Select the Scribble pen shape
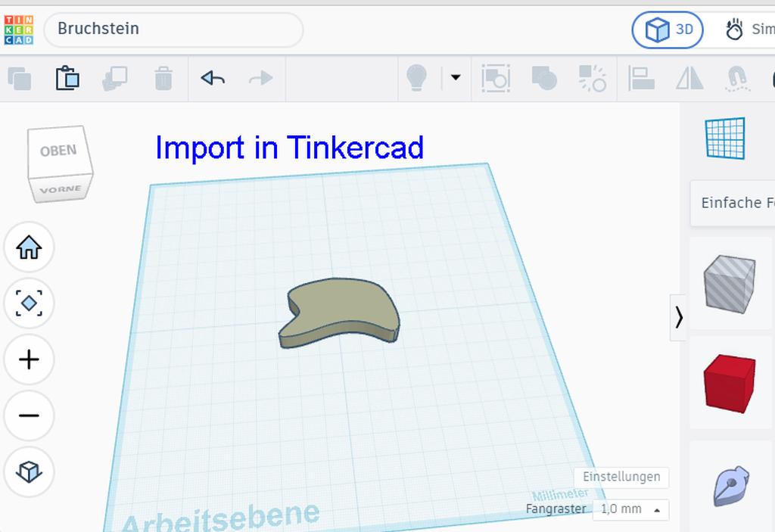 click(731, 486)
